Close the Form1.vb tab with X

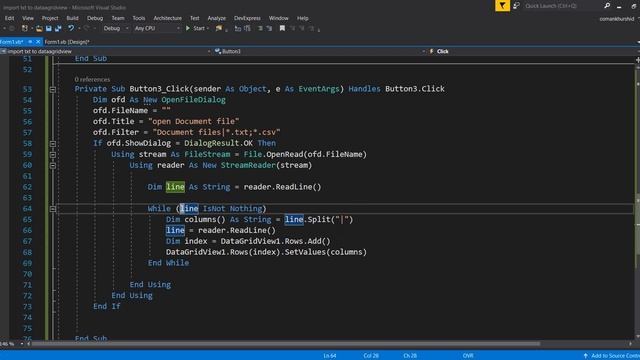coord(38,42)
